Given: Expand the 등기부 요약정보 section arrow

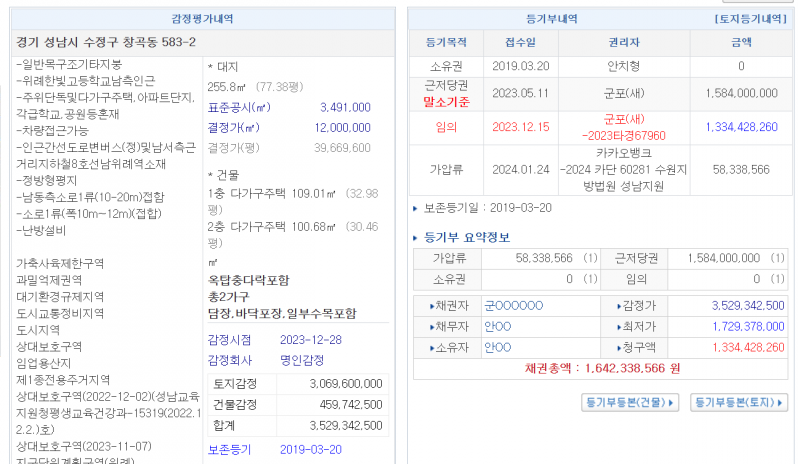Looking at the screenshot, I should pyautogui.click(x=417, y=238).
